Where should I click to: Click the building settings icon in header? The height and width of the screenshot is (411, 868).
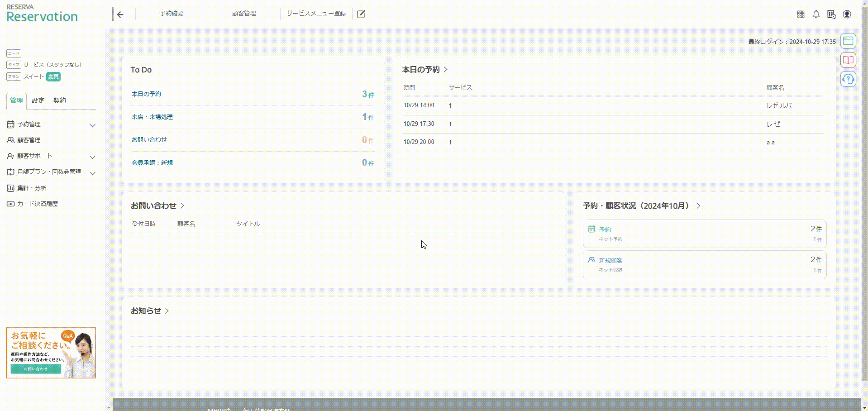point(831,14)
